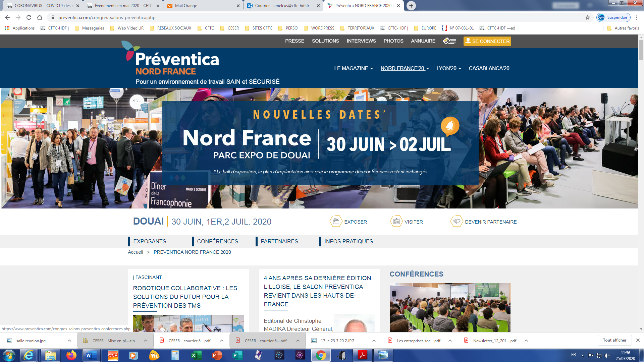Open Publisher from the taskbar
The image size is (644, 362).
click(238, 355)
